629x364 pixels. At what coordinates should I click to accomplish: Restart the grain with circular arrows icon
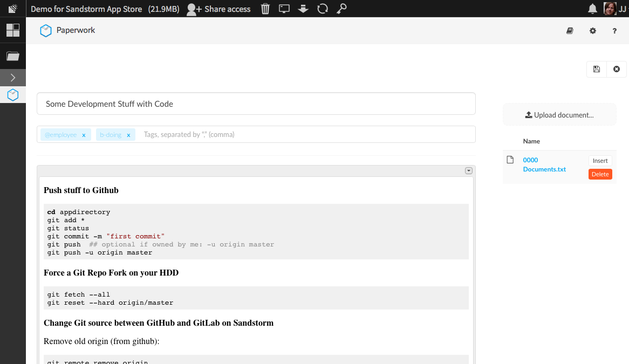tap(323, 9)
